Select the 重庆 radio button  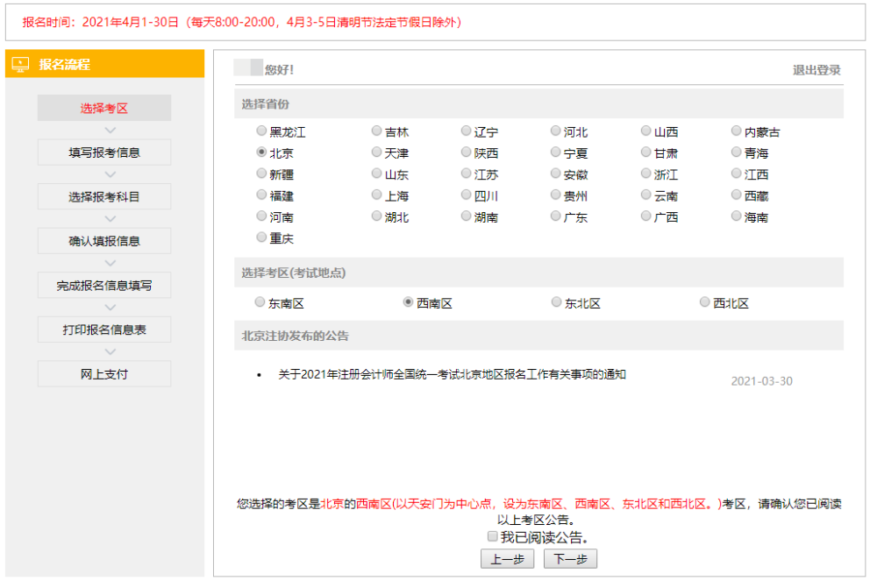pos(261,237)
